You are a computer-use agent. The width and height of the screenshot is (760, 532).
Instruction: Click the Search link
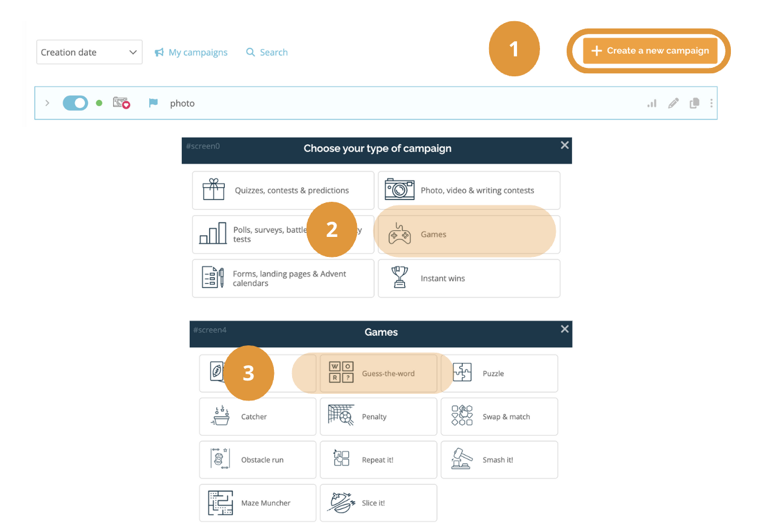click(x=267, y=53)
